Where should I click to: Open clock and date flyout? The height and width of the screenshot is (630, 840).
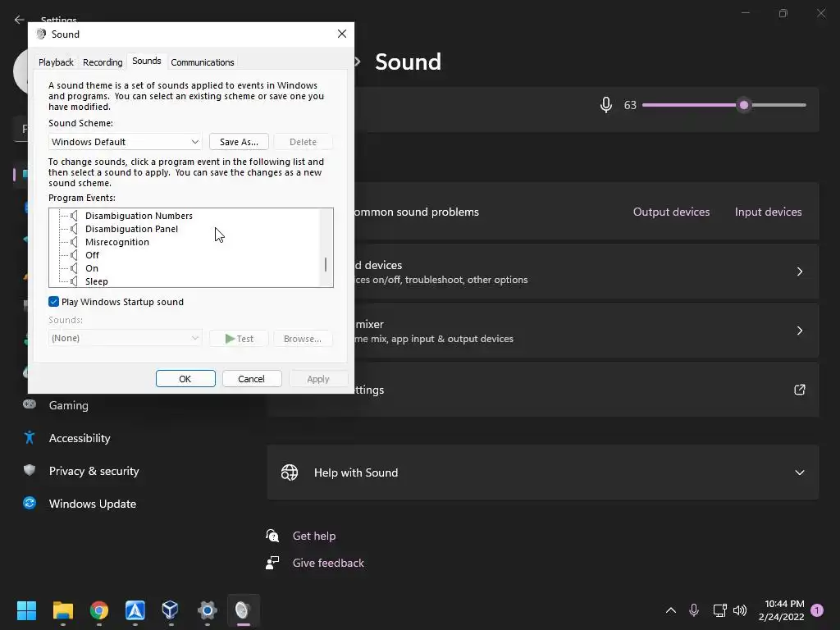pyautogui.click(x=782, y=610)
